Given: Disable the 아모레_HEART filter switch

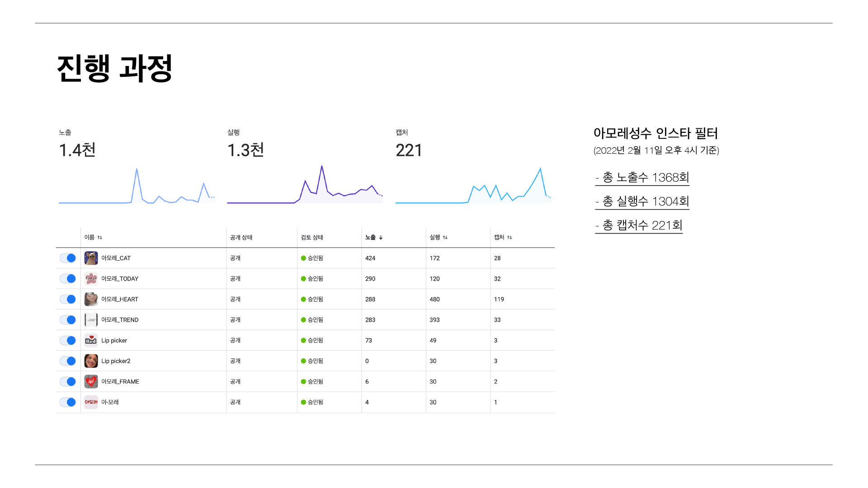Looking at the screenshot, I should (x=68, y=299).
